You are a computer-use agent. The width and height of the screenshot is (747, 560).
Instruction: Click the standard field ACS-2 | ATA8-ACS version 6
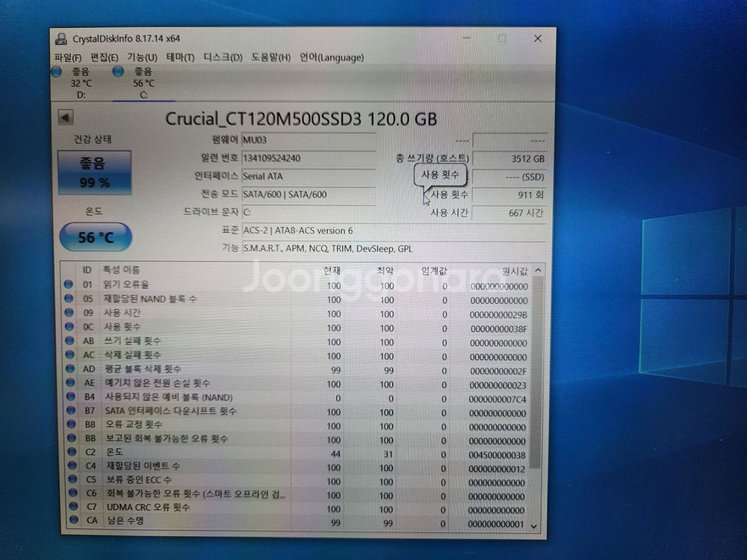pyautogui.click(x=394, y=231)
